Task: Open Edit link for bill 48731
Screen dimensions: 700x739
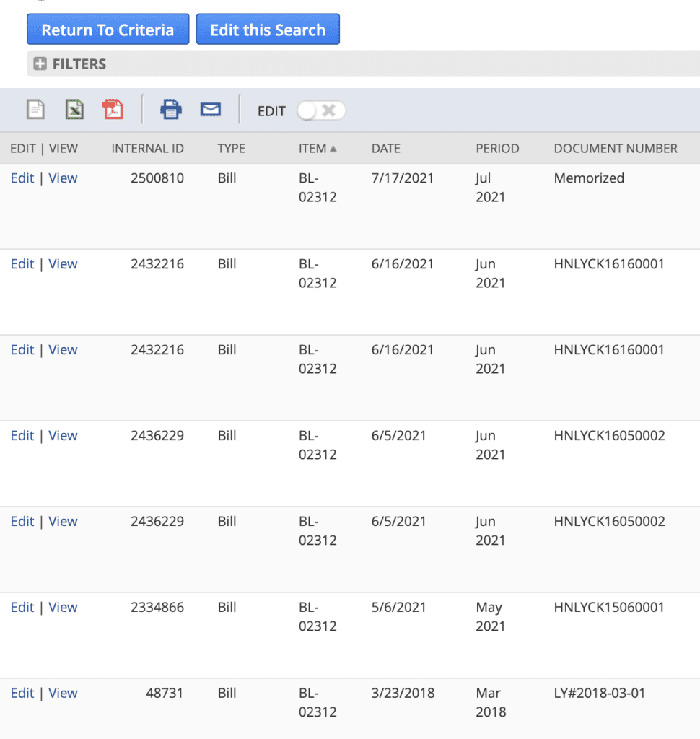Action: pyautogui.click(x=22, y=694)
